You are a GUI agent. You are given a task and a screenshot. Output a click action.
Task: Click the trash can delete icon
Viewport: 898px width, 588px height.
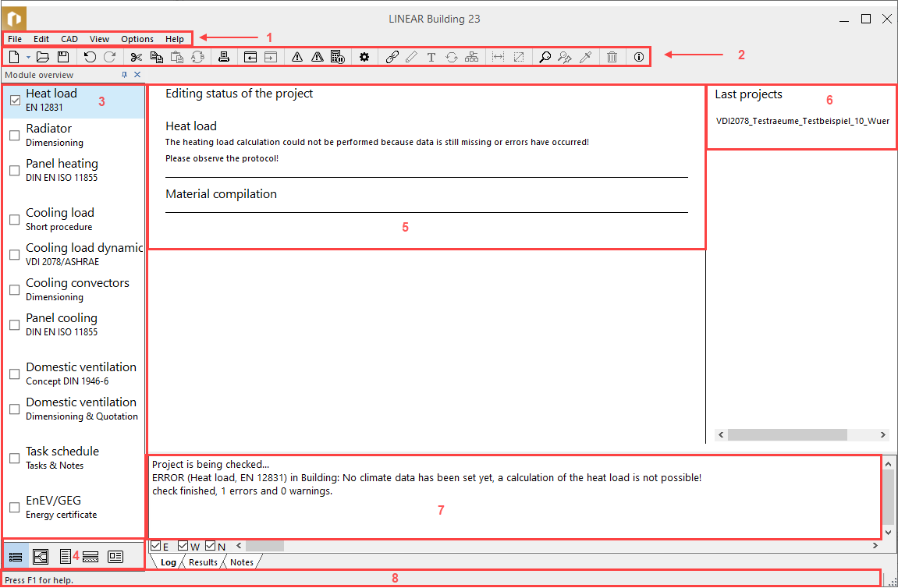pyautogui.click(x=612, y=57)
